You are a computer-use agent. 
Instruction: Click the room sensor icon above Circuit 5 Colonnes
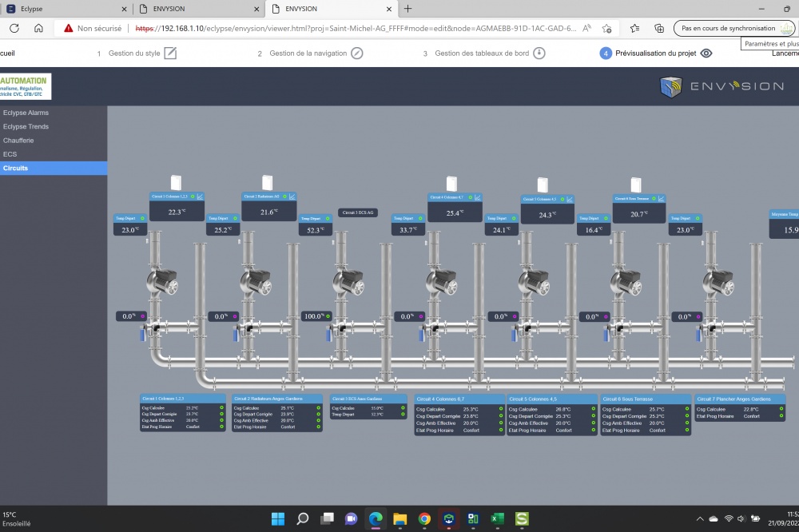[x=543, y=185]
